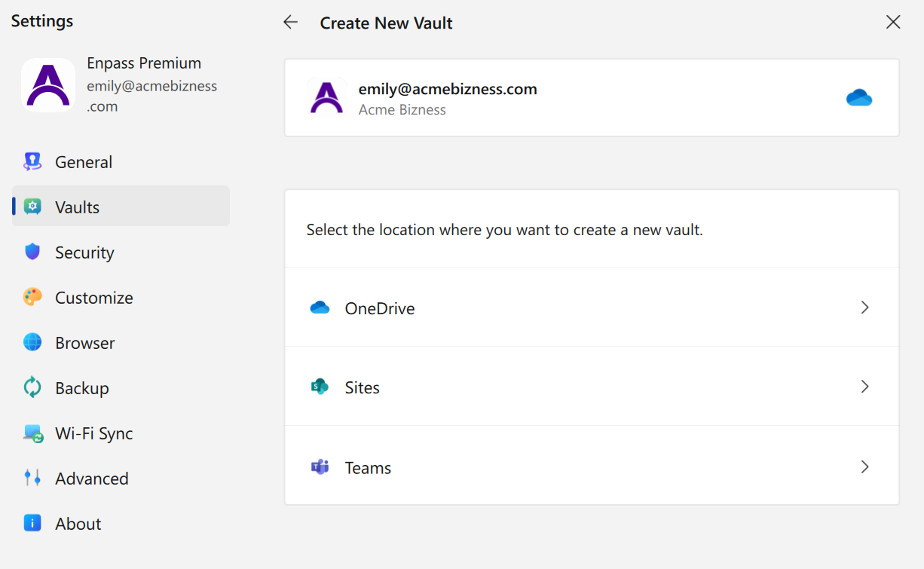
Task: Select the Vaults settings section
Action: [x=121, y=206]
